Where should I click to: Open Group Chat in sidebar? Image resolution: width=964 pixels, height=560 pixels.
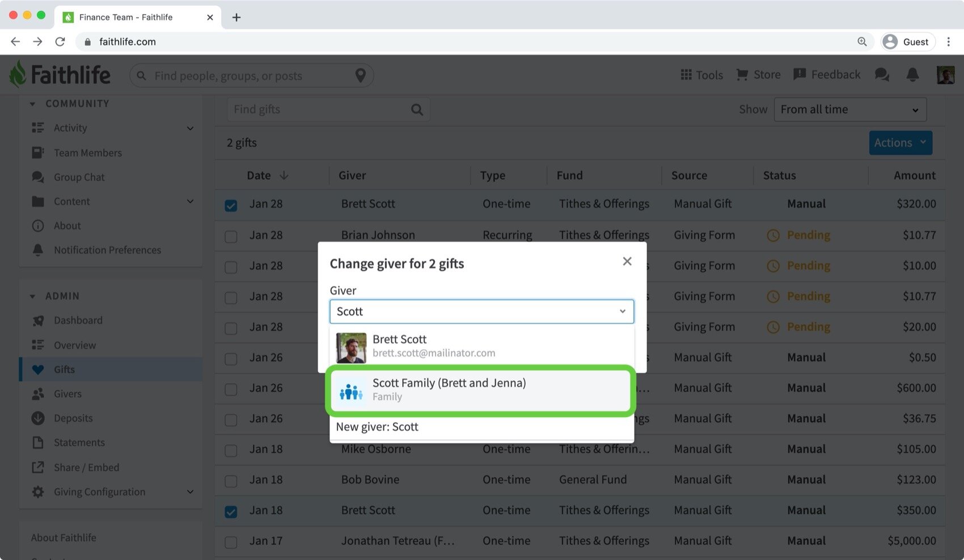pyautogui.click(x=79, y=177)
